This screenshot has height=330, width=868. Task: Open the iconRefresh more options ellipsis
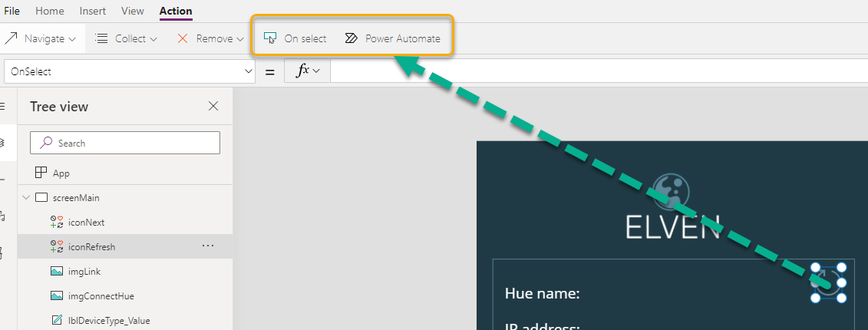click(x=208, y=246)
